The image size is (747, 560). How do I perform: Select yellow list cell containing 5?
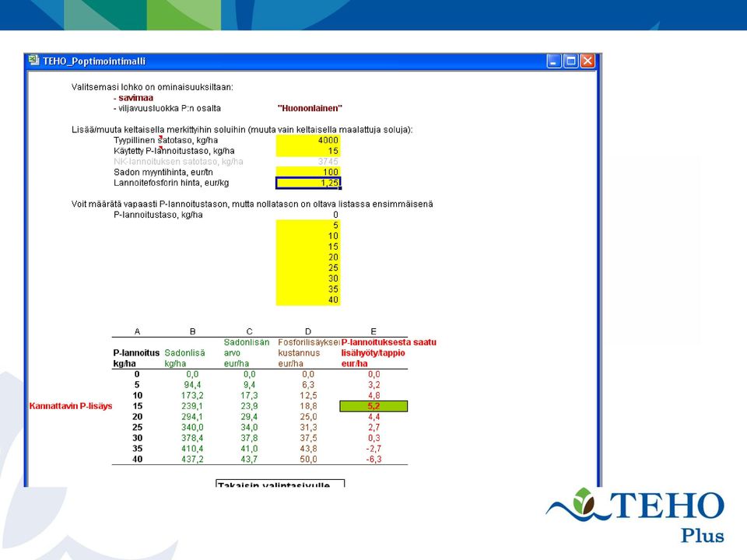tap(308, 226)
